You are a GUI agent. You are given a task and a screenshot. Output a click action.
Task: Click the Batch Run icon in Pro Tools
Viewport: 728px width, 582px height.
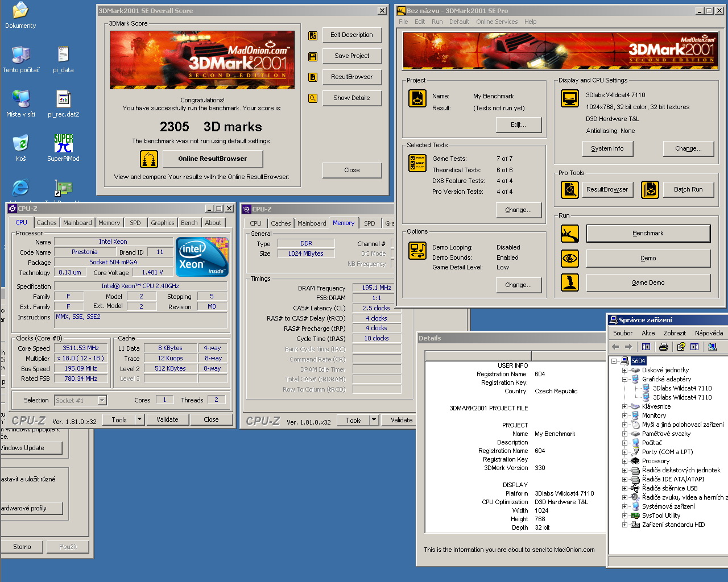point(650,190)
